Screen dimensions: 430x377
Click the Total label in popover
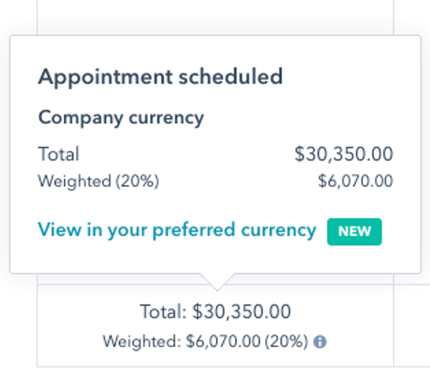click(x=59, y=154)
